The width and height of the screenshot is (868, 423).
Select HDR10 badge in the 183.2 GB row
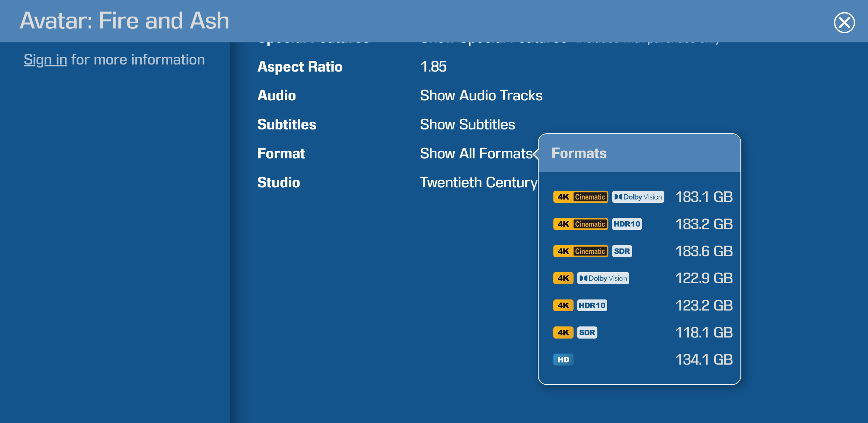point(627,224)
